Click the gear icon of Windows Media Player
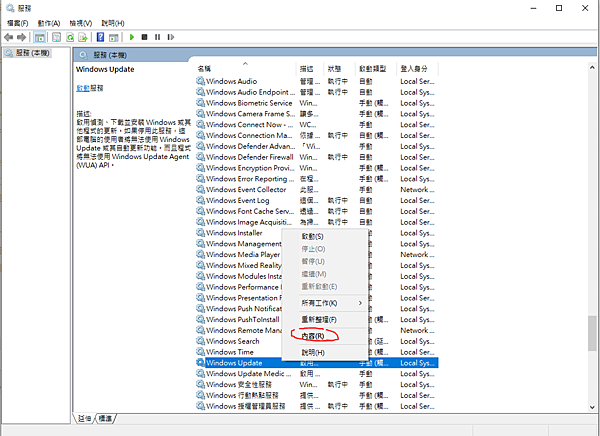This screenshot has height=436, width=600. pyautogui.click(x=201, y=254)
